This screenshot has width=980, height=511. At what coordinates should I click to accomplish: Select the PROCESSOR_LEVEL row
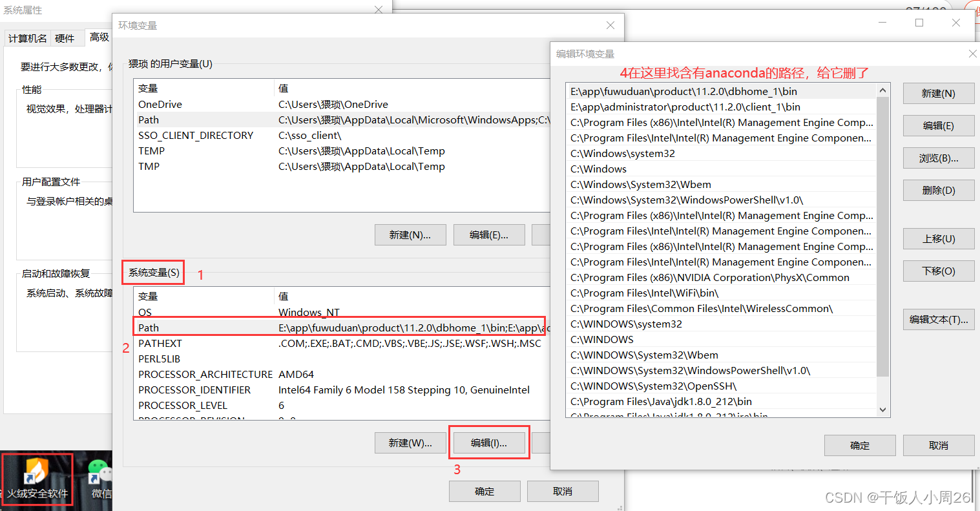[342, 406]
